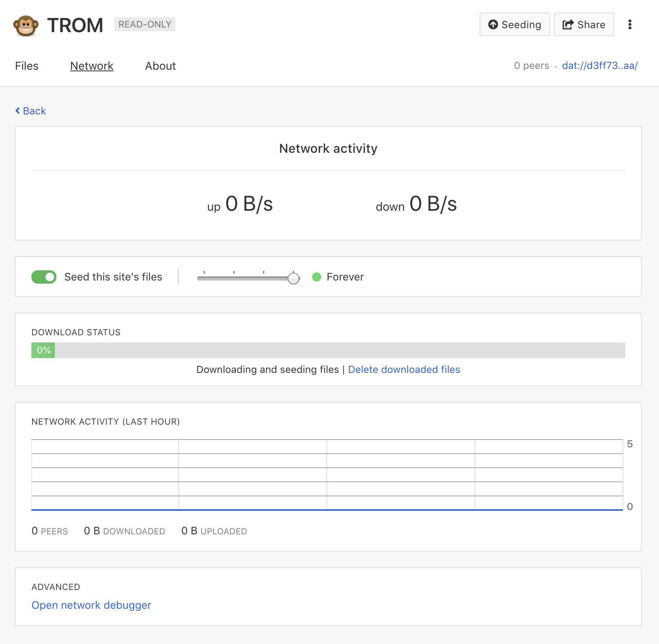Click the seeding duration slider handle

point(293,278)
